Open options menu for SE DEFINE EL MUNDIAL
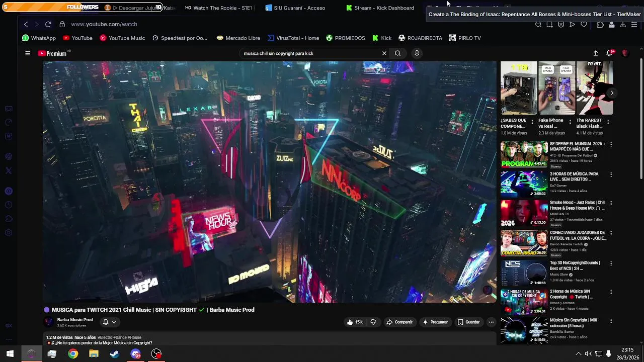Screen dimensions: 644x362 [x=611, y=145]
